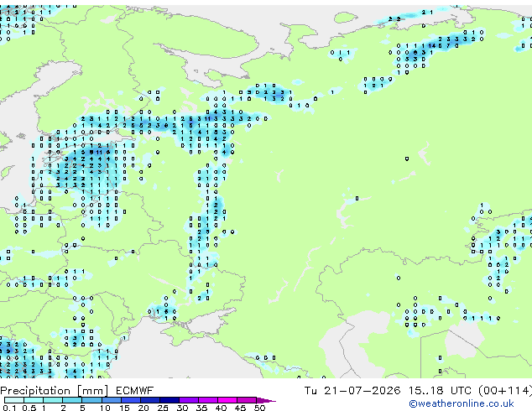
Task: Click the legend arrow tip beyond 50
Action: coord(267,400)
